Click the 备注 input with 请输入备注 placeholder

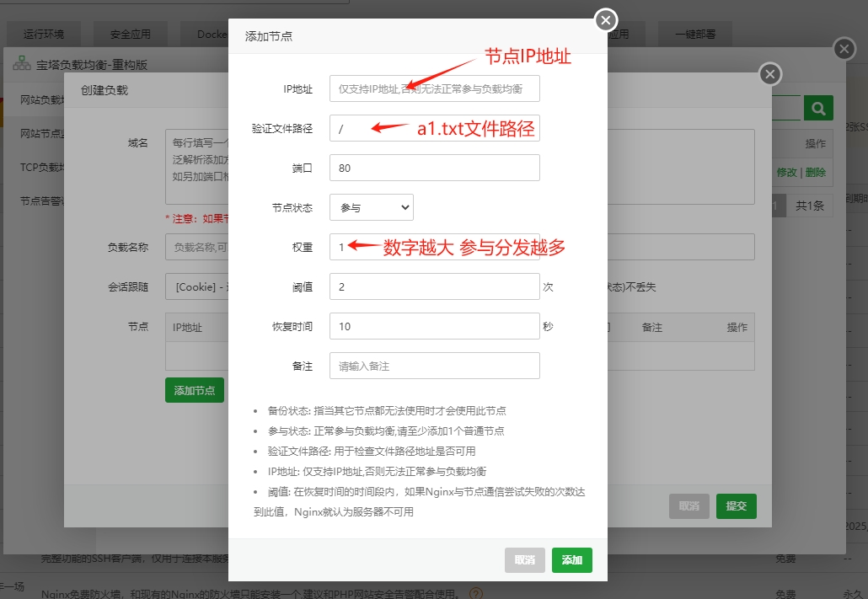pyautogui.click(x=435, y=366)
